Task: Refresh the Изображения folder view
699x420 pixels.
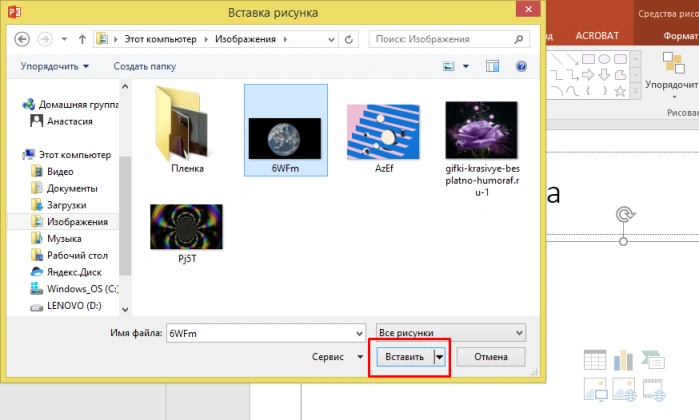Action: click(349, 40)
